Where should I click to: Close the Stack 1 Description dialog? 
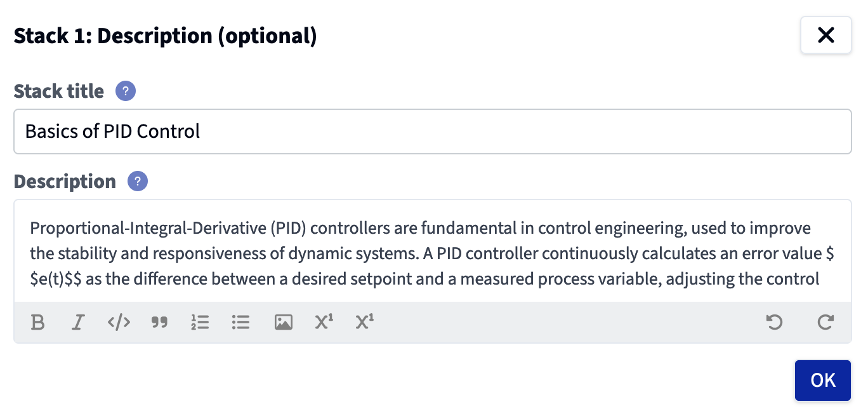coord(826,36)
